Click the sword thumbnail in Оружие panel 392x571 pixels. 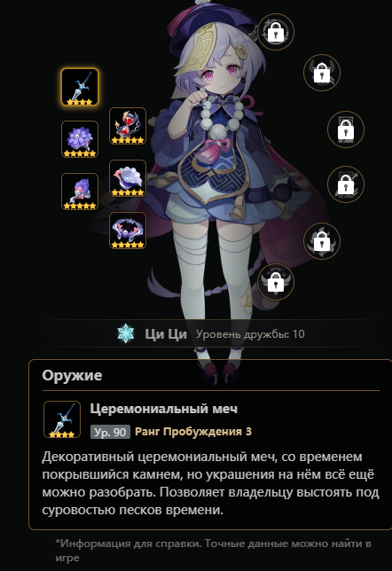click(x=62, y=419)
